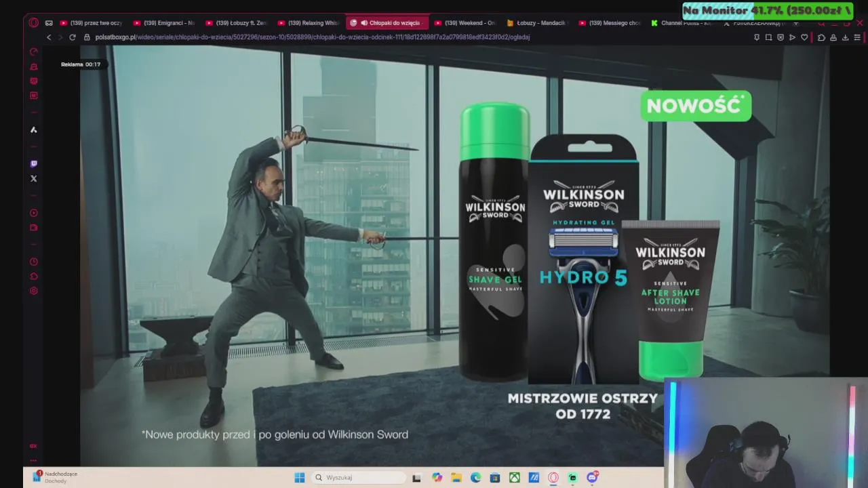Open the green app icon on taskbar
Image resolution: width=868 pixels, height=488 pixels.
click(573, 478)
